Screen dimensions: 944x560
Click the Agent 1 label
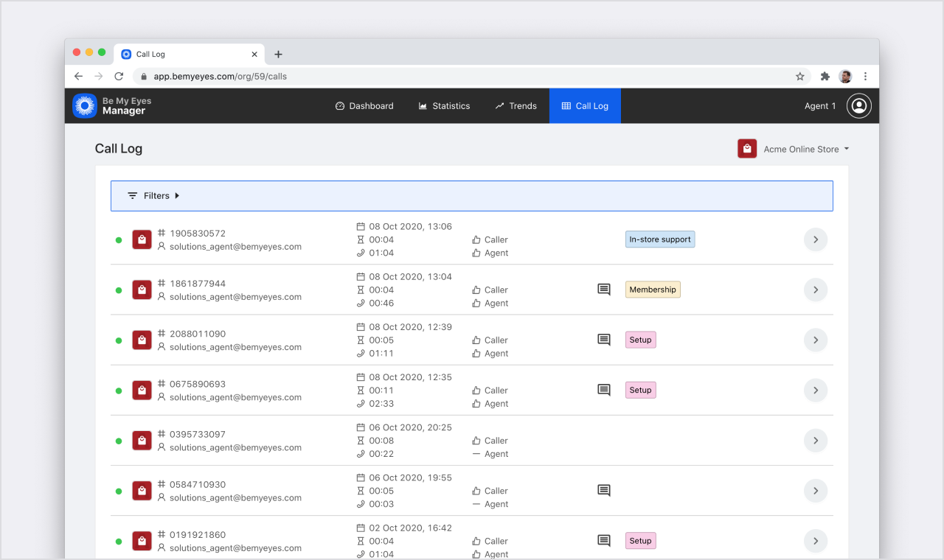820,106
